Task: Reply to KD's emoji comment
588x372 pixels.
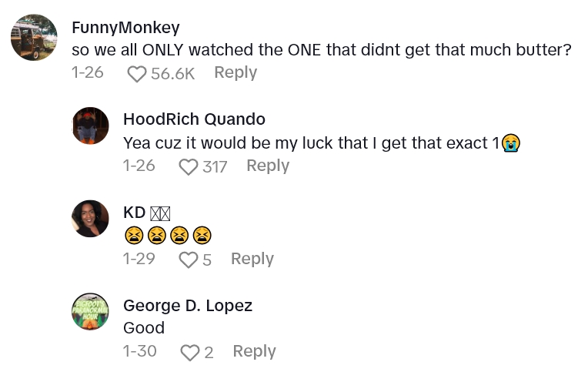Action: pyautogui.click(x=252, y=259)
